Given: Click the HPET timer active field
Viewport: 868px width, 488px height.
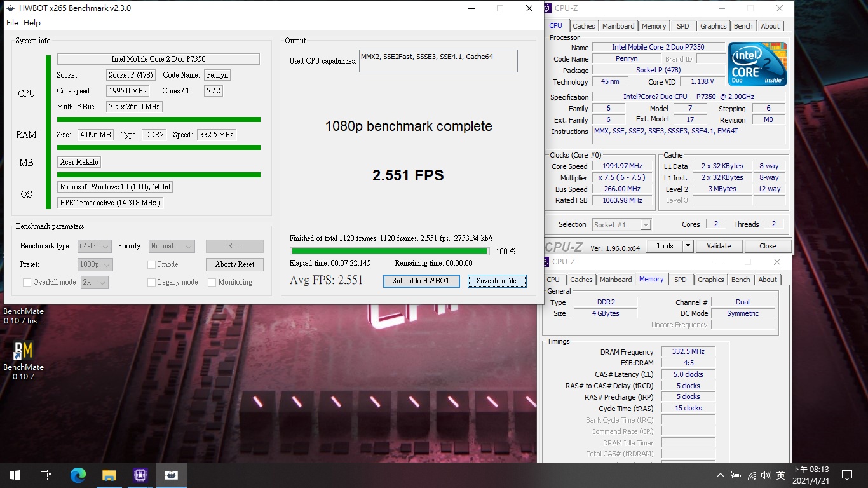Looking at the screenshot, I should point(111,203).
